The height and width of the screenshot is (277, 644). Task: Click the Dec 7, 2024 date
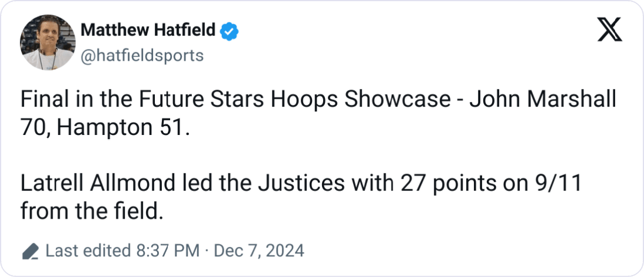point(258,252)
